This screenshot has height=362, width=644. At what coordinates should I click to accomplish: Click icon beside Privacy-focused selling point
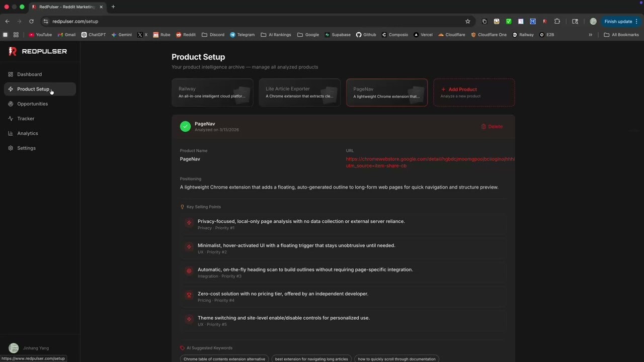189,223
